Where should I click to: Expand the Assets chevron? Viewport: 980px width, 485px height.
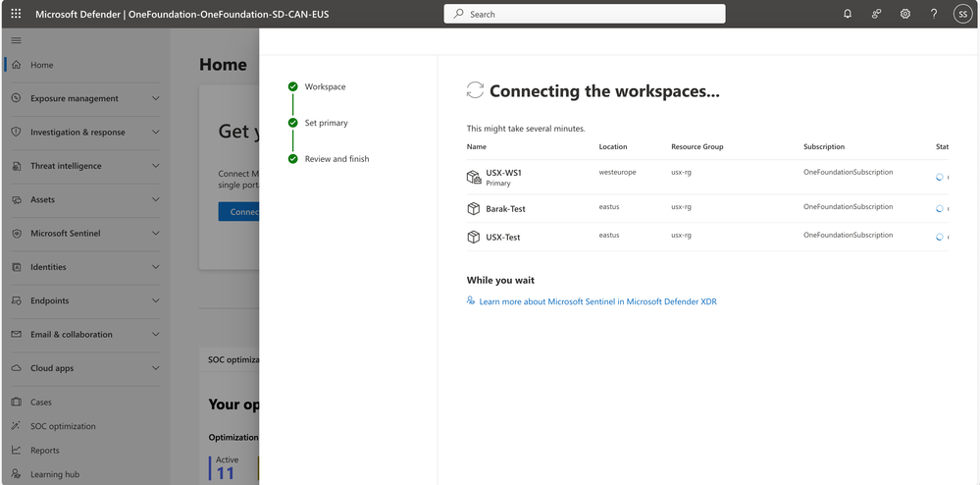point(156,199)
